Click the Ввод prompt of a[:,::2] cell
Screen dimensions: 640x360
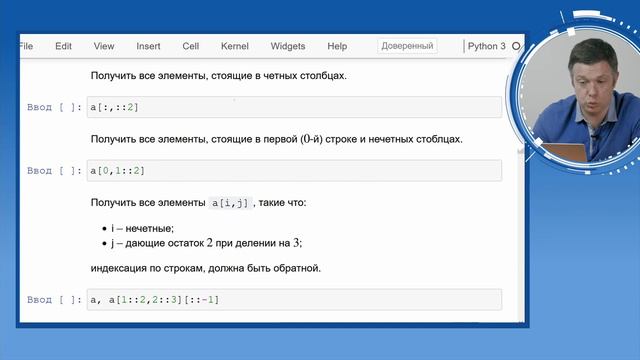pos(54,107)
